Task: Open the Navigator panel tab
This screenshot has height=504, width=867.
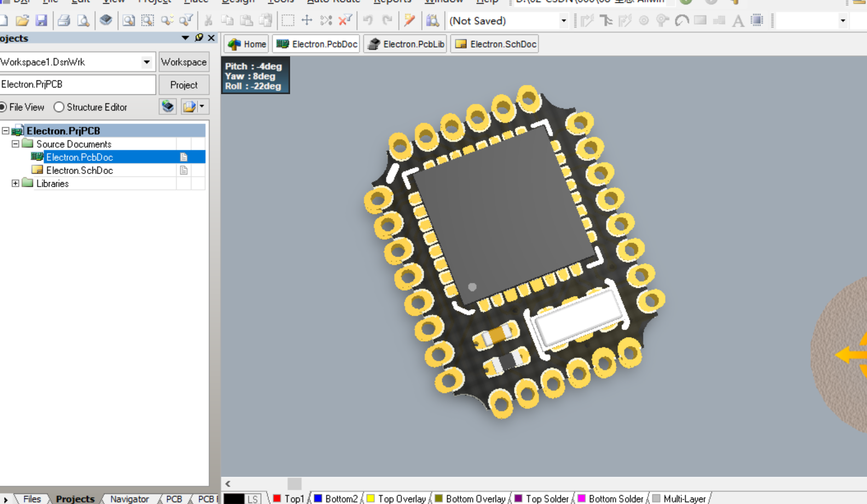Action: [129, 499]
